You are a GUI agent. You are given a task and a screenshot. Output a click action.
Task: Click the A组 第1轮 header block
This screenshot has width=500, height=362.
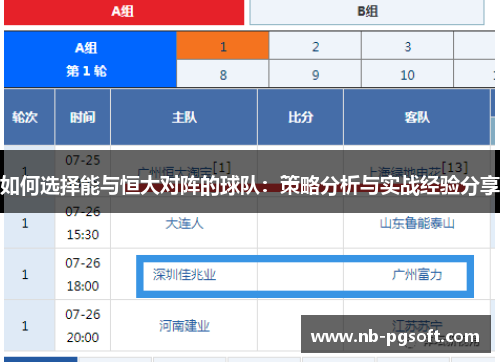pos(90,59)
